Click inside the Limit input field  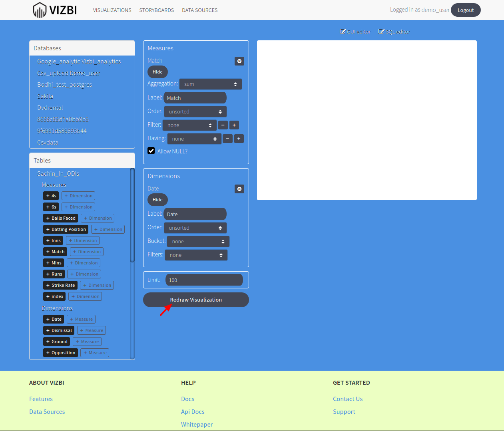(x=204, y=280)
